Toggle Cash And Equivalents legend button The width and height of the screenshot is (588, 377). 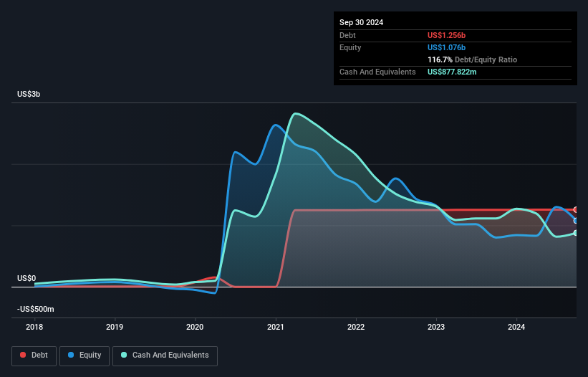click(x=165, y=355)
